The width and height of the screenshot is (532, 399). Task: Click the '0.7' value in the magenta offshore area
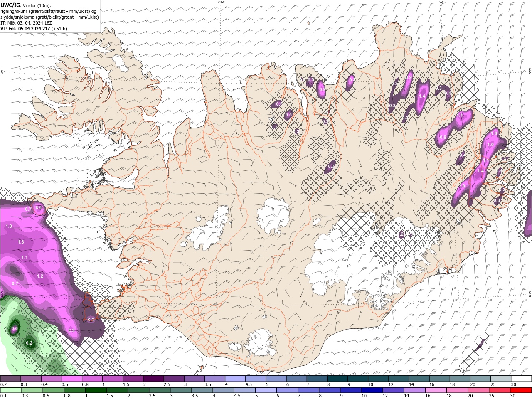tap(15, 283)
